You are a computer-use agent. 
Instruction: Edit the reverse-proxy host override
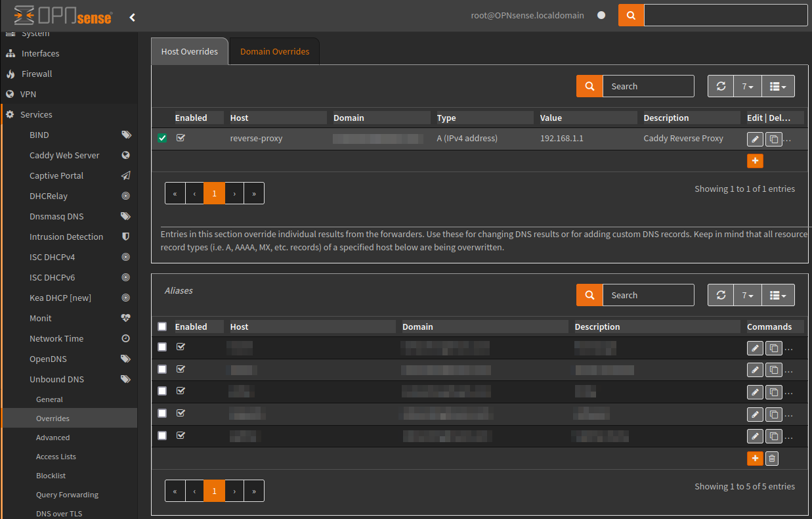[x=755, y=139]
